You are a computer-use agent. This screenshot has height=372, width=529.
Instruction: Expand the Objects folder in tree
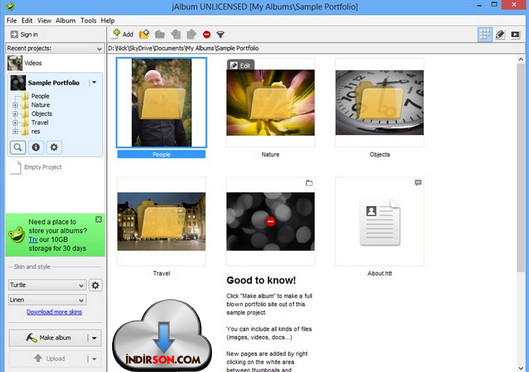tap(15, 114)
